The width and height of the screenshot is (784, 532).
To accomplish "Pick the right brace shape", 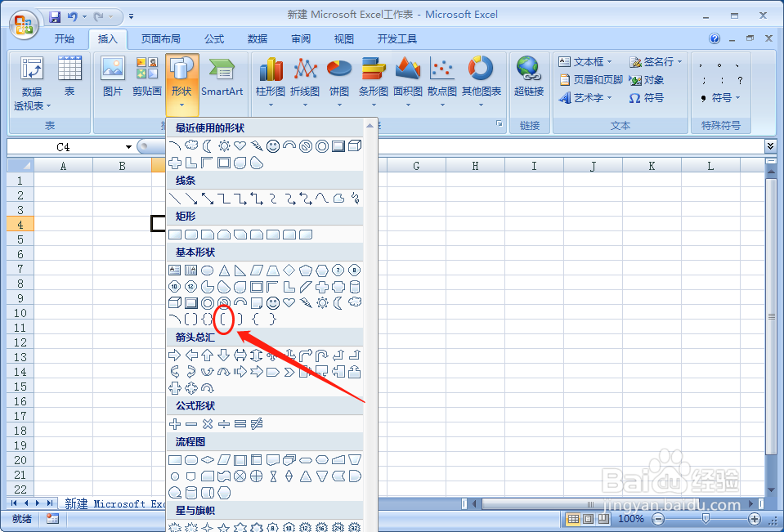I will tap(272, 319).
